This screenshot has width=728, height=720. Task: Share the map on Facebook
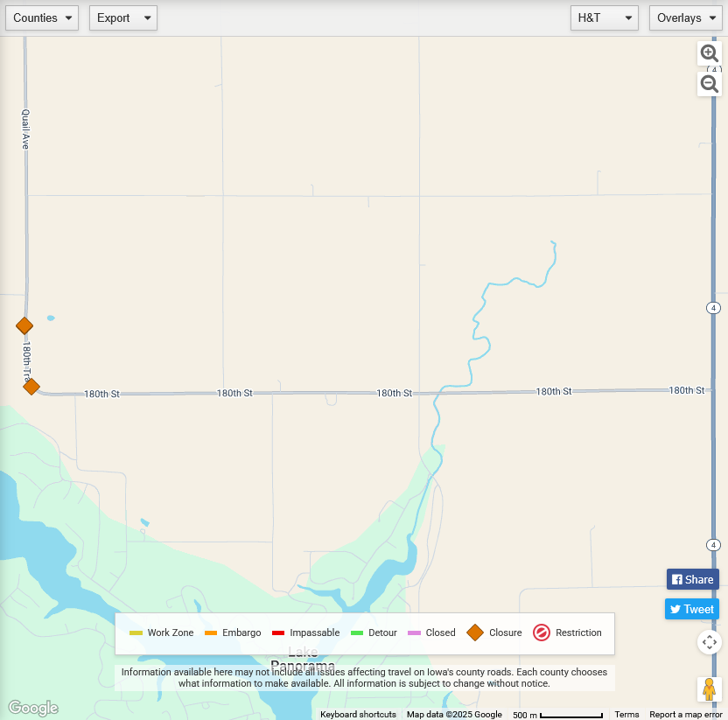pyautogui.click(x=692, y=579)
